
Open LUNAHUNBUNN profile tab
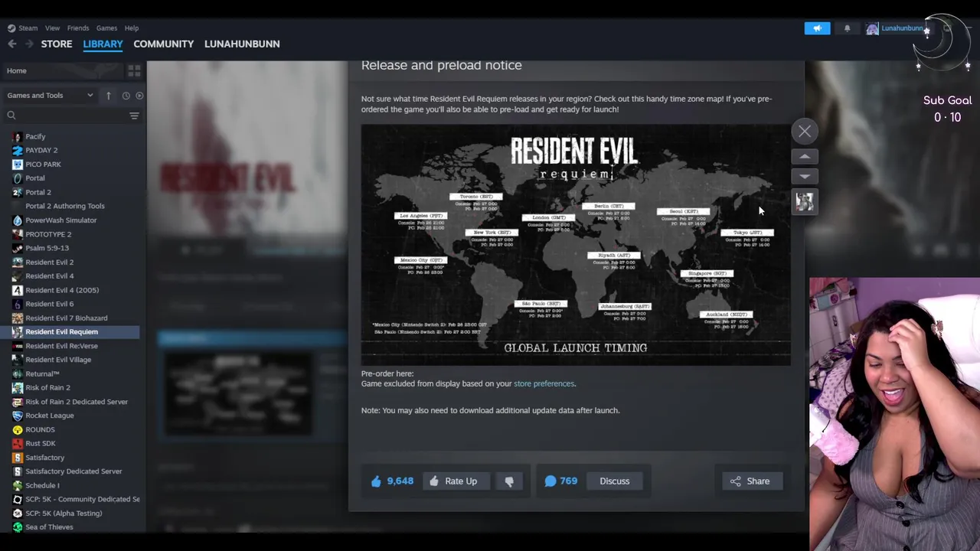click(x=242, y=44)
